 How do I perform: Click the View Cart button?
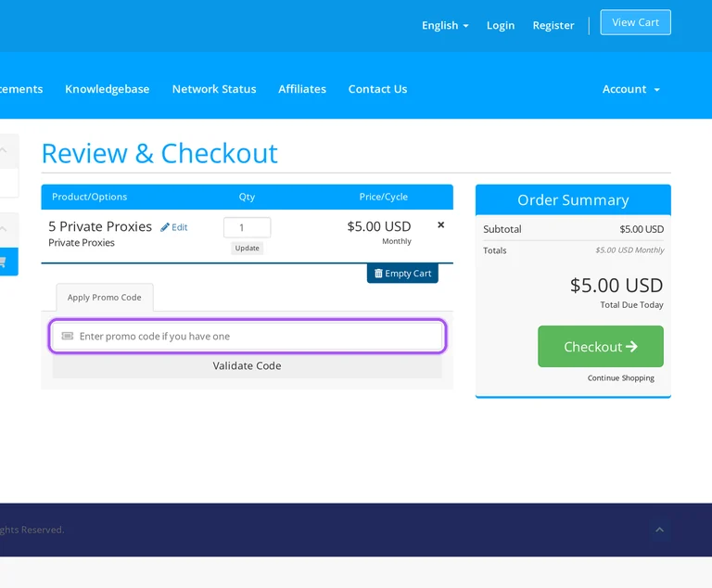click(x=635, y=22)
